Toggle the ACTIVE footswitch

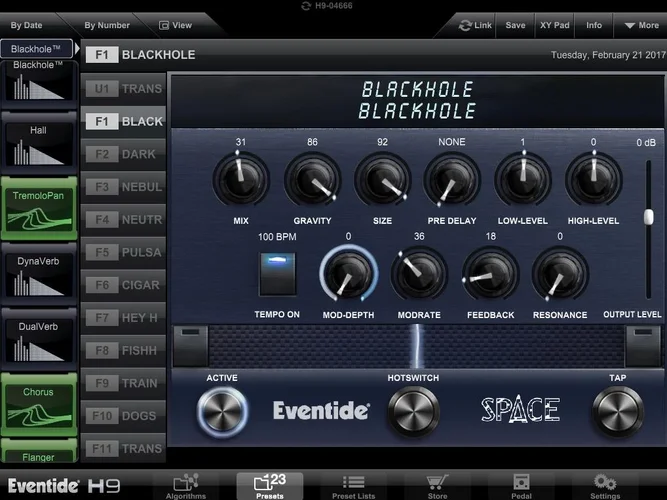222,411
